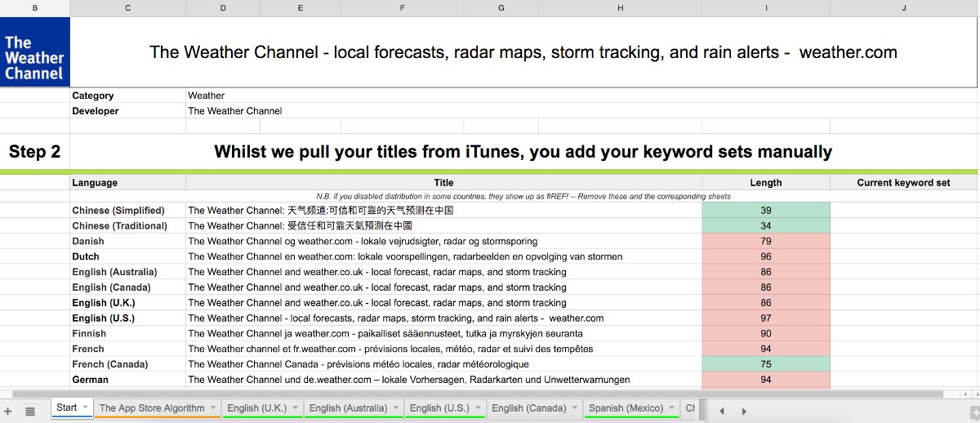Click the 'Whilst we pull your titles' heading
The height and width of the screenshot is (423, 980).
tap(523, 152)
